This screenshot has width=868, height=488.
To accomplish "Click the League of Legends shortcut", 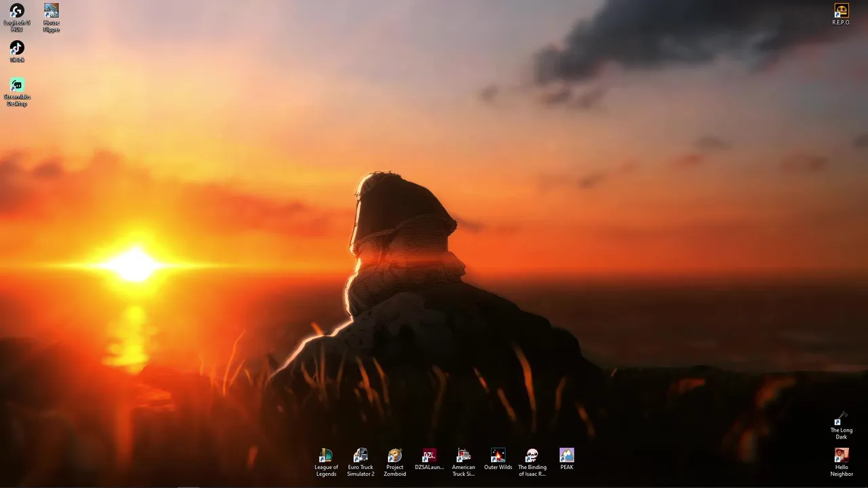I will 326,462.
